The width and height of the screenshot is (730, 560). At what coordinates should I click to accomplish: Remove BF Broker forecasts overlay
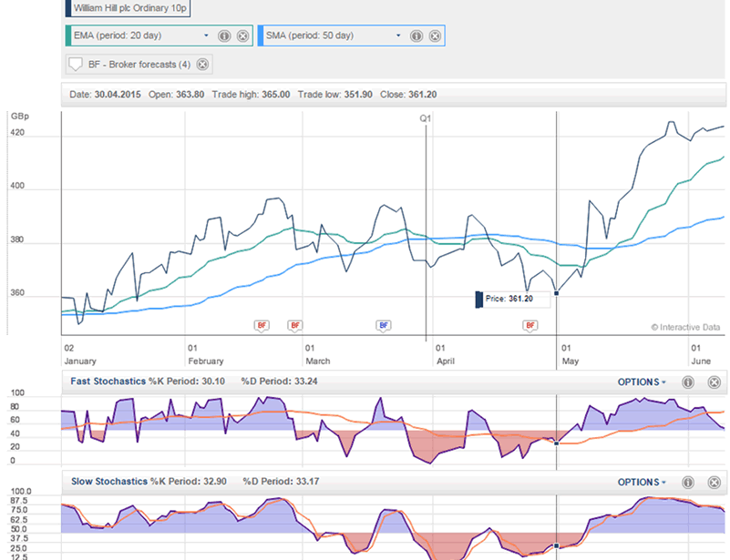coord(202,64)
